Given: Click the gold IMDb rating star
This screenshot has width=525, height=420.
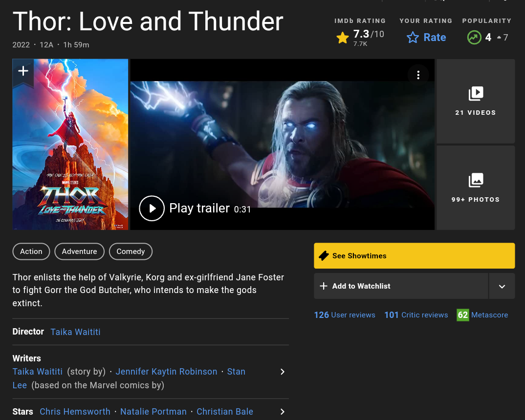Looking at the screenshot, I should pos(343,38).
